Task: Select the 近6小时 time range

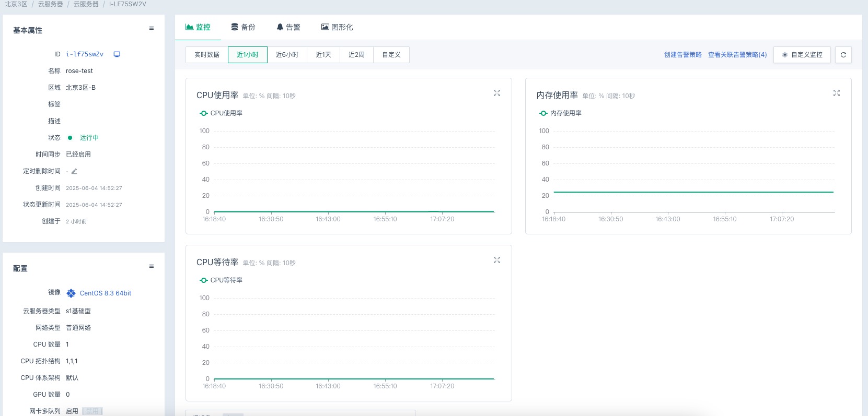Action: point(287,55)
